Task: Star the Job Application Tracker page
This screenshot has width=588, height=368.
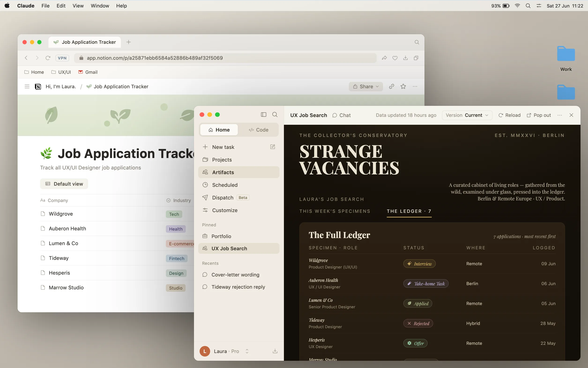Action: (403, 86)
